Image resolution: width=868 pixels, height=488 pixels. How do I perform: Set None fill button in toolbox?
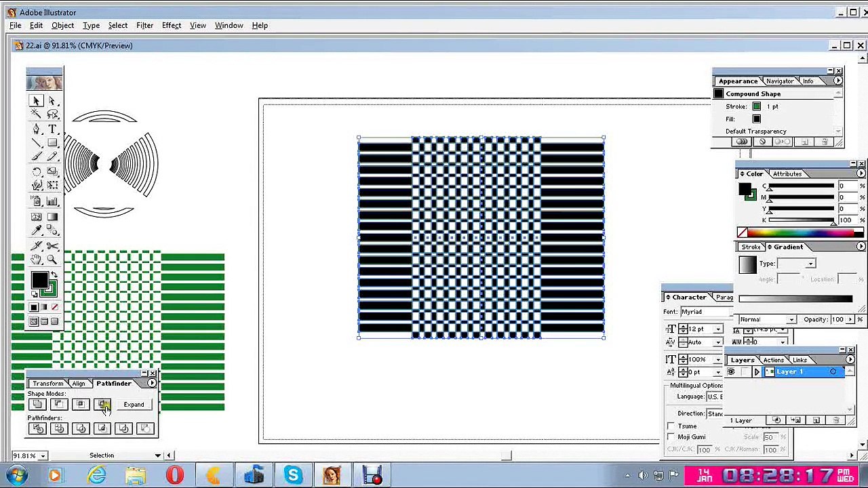[54, 308]
